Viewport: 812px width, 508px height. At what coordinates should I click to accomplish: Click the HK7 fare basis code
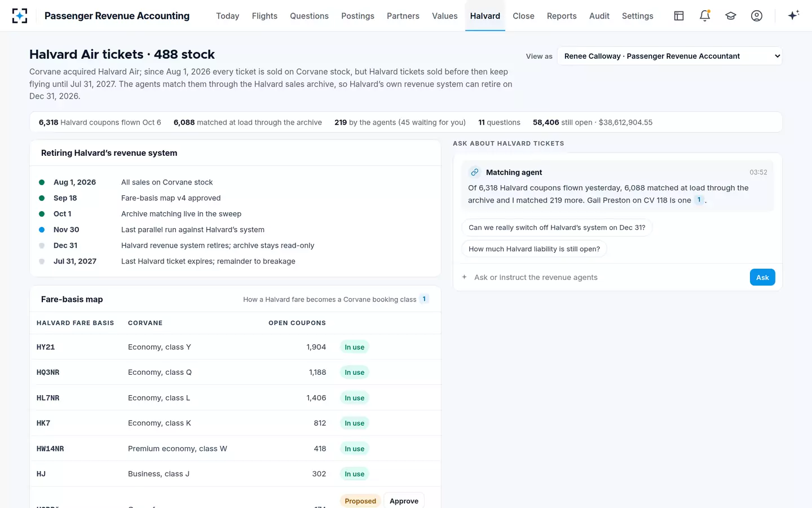pos(43,423)
